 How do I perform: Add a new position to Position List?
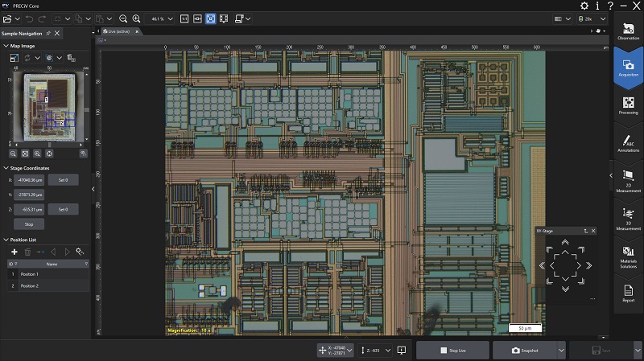pyautogui.click(x=14, y=252)
